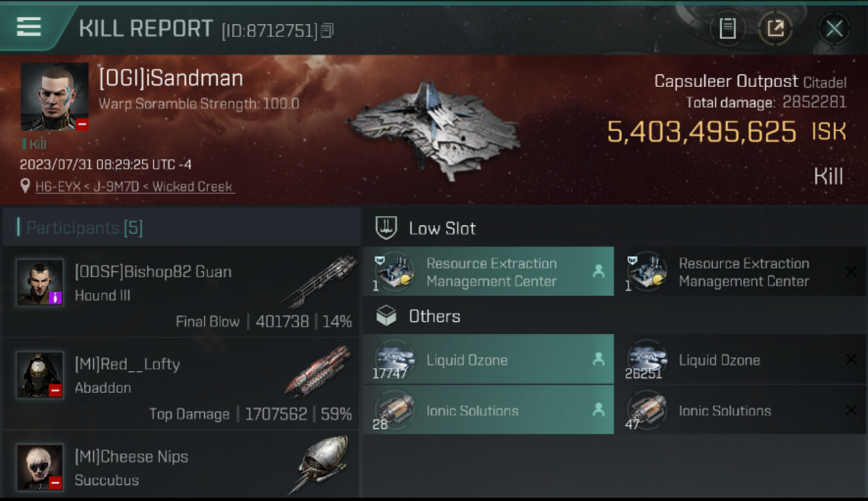View iSandman's character portrait
Screen dimensions: 868x501
(x=55, y=97)
